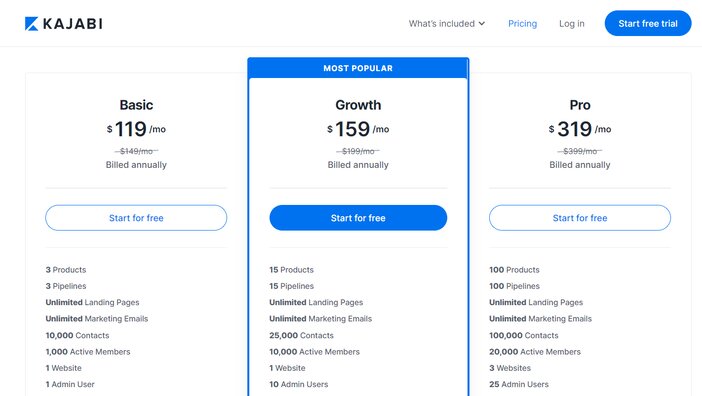Image resolution: width=702 pixels, height=396 pixels.
Task: Click the 10,000 Contacts feature
Action: click(x=77, y=335)
